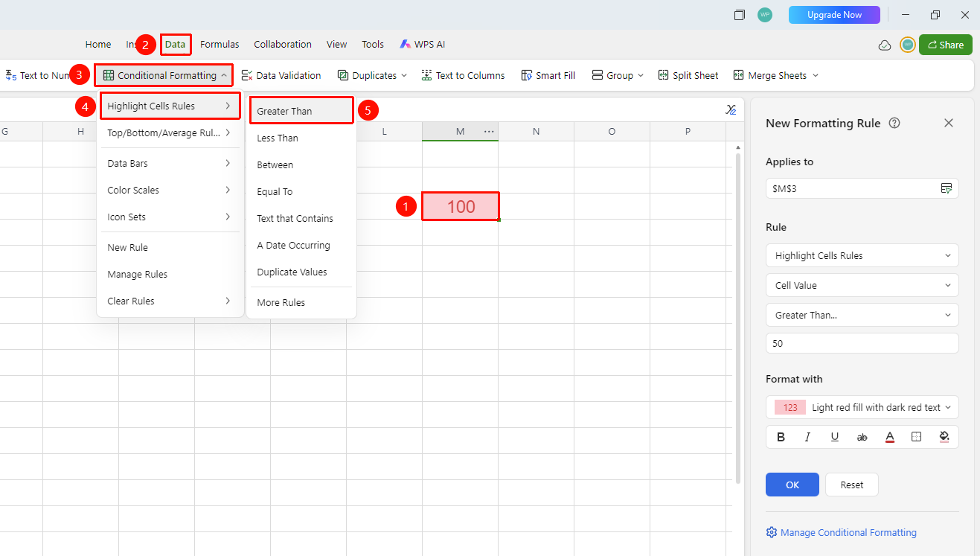Open the fill color bucket
The image size is (980, 556).
click(944, 437)
